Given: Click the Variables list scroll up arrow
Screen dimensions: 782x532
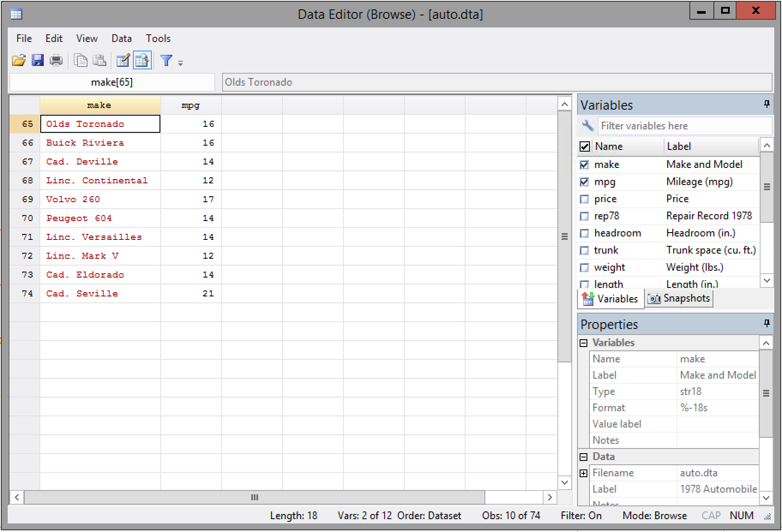Looking at the screenshot, I should [x=767, y=146].
